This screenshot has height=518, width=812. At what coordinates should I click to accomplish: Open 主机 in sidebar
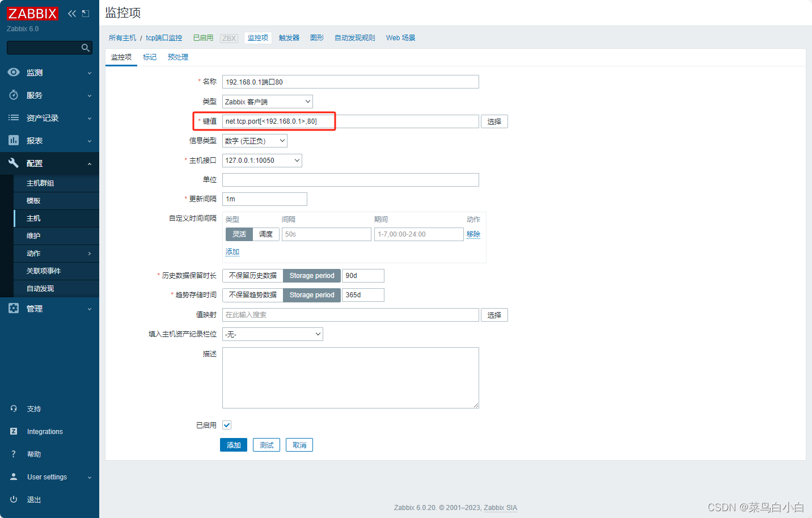(56, 218)
